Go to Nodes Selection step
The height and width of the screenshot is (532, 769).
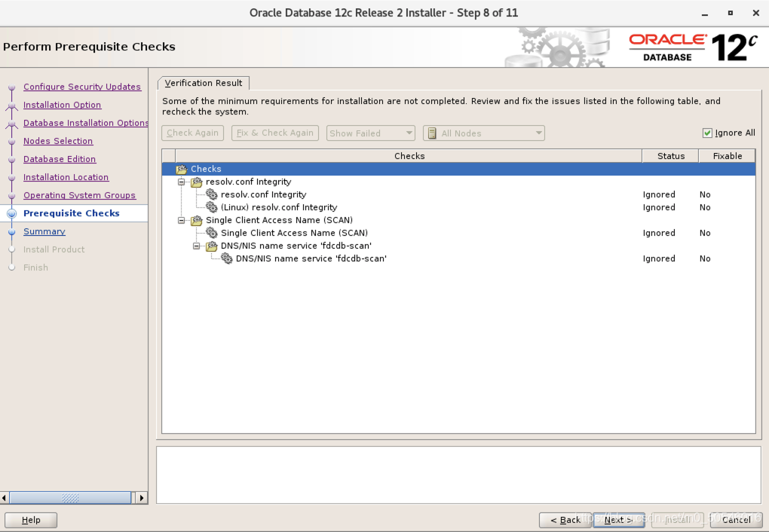pyautogui.click(x=58, y=141)
